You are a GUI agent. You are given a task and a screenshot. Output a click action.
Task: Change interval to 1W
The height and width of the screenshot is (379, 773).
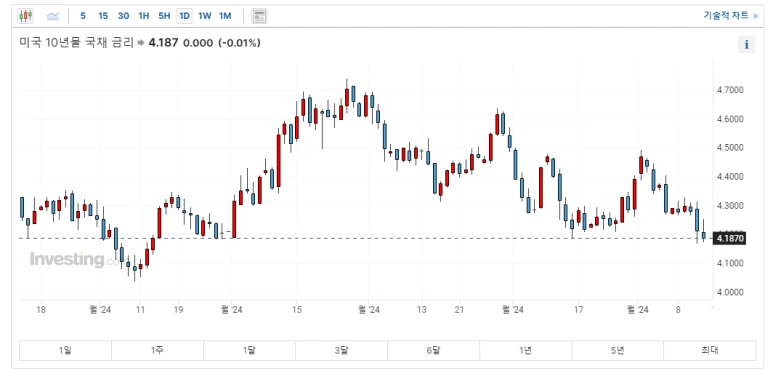tap(205, 16)
